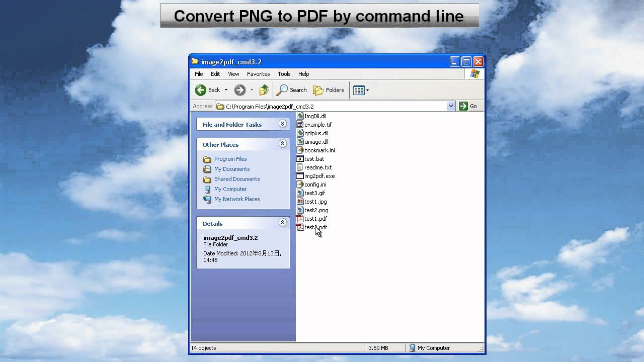This screenshot has width=644, height=362.
Task: Open the Search pane
Action: coord(292,90)
